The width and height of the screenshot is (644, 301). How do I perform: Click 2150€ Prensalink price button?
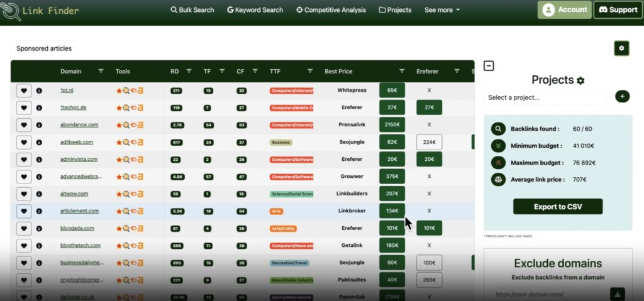click(x=392, y=125)
